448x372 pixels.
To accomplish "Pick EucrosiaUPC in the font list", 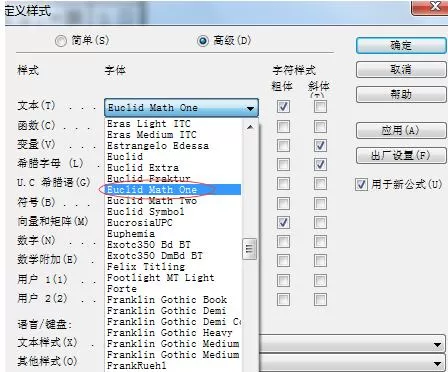I will coord(173,223).
